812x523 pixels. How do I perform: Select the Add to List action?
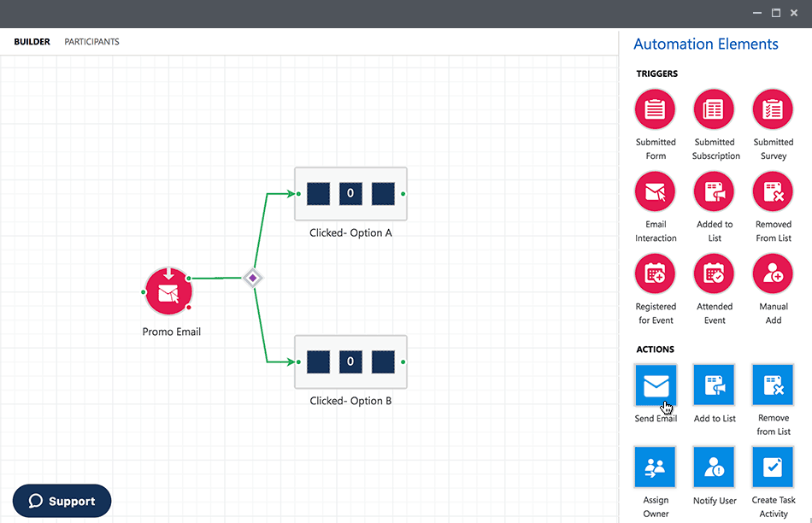coord(714,385)
